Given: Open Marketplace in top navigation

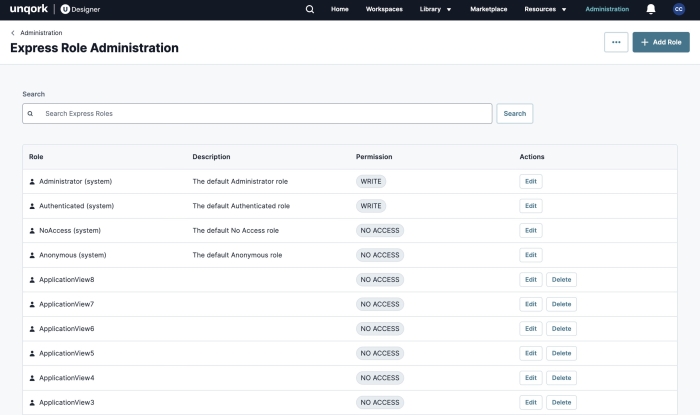Looking at the screenshot, I should pos(488,9).
